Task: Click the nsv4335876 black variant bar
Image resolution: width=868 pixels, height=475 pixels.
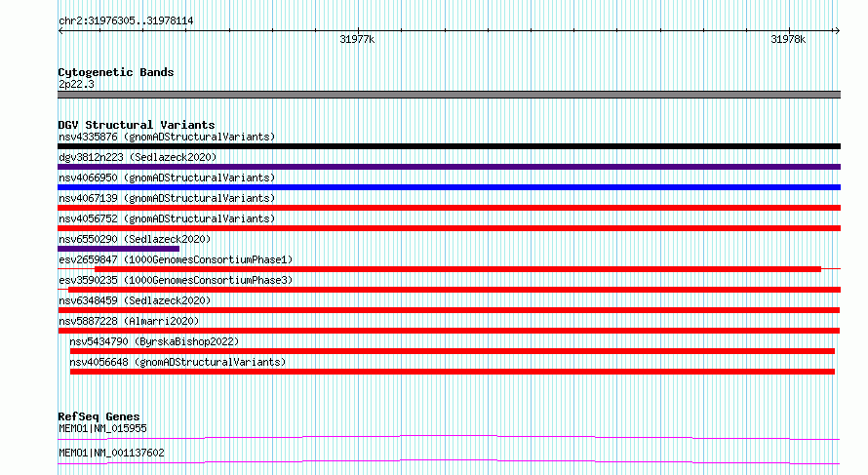Action: pyautogui.click(x=449, y=146)
